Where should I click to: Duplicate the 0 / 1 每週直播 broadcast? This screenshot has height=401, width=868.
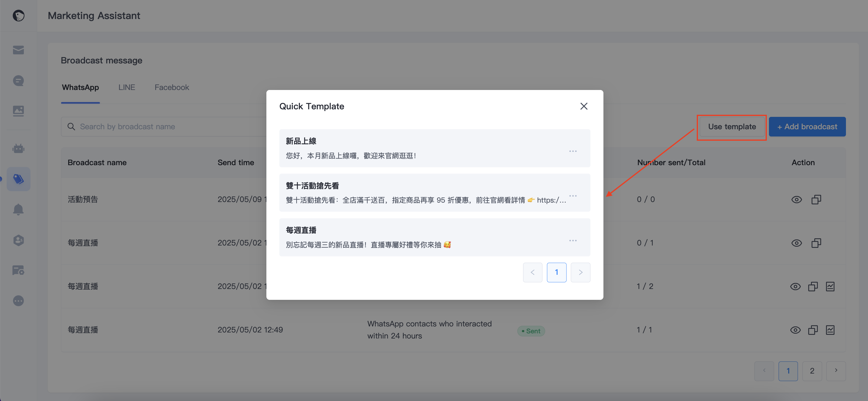click(x=816, y=243)
